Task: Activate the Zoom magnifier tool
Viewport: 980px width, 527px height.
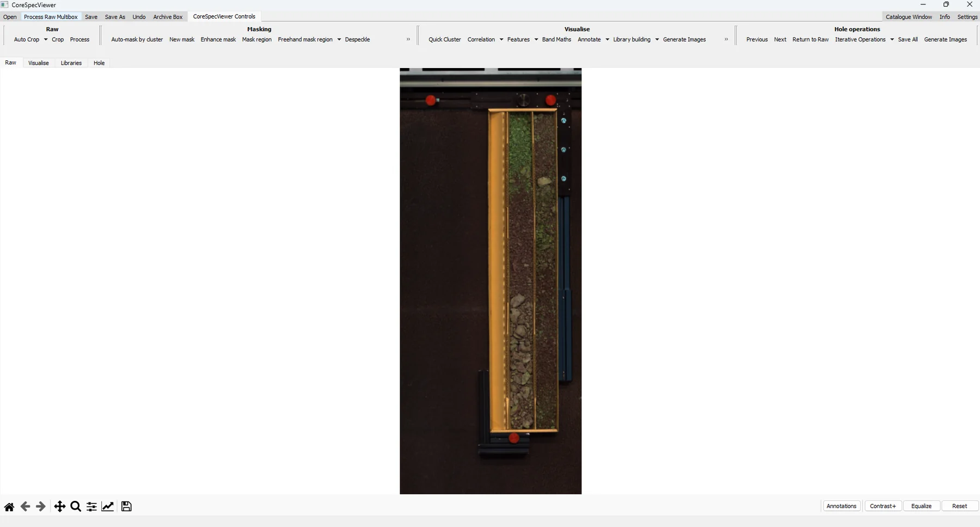Action: point(76,507)
